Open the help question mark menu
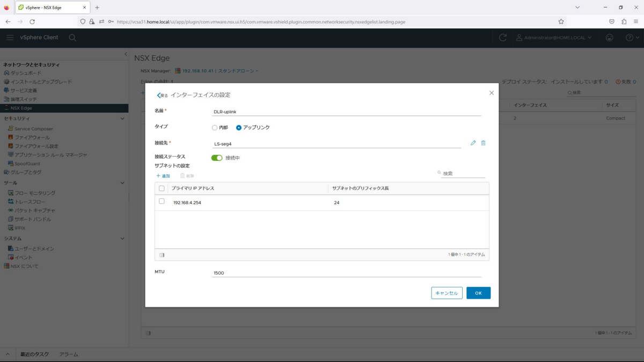Image resolution: width=644 pixels, height=362 pixels. tap(633, 38)
